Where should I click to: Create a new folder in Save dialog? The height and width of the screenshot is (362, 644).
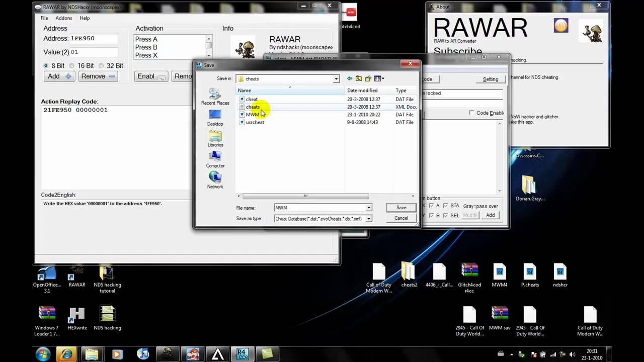pos(368,78)
